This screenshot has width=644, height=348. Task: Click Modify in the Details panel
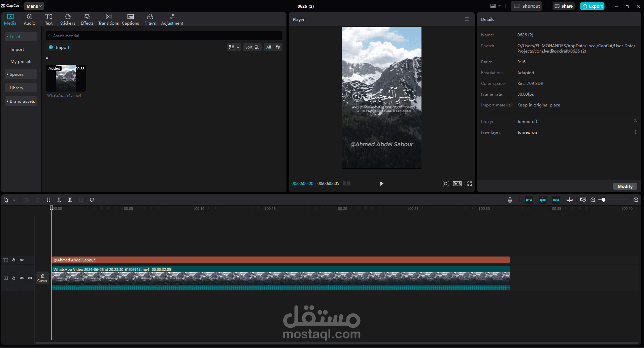tap(625, 186)
